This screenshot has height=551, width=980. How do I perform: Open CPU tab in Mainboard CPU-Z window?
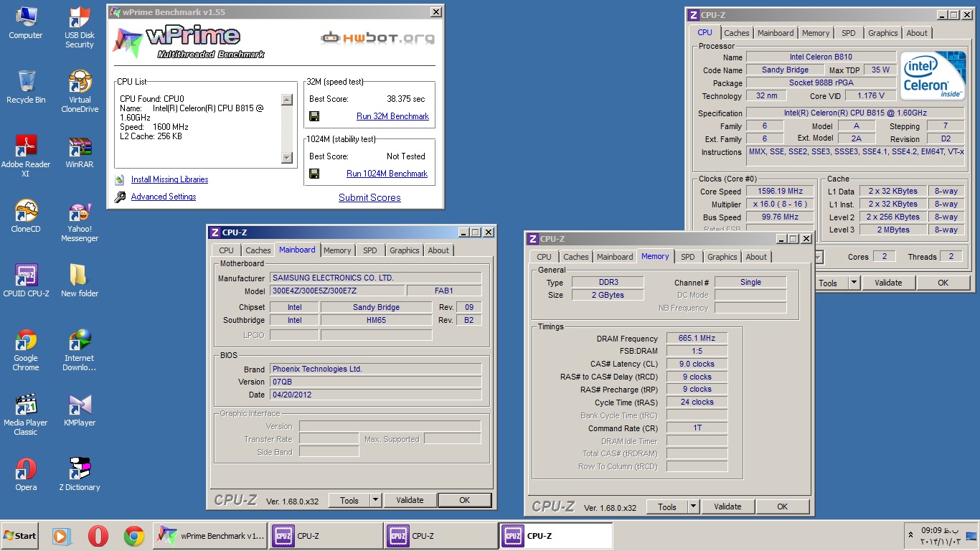(x=226, y=250)
